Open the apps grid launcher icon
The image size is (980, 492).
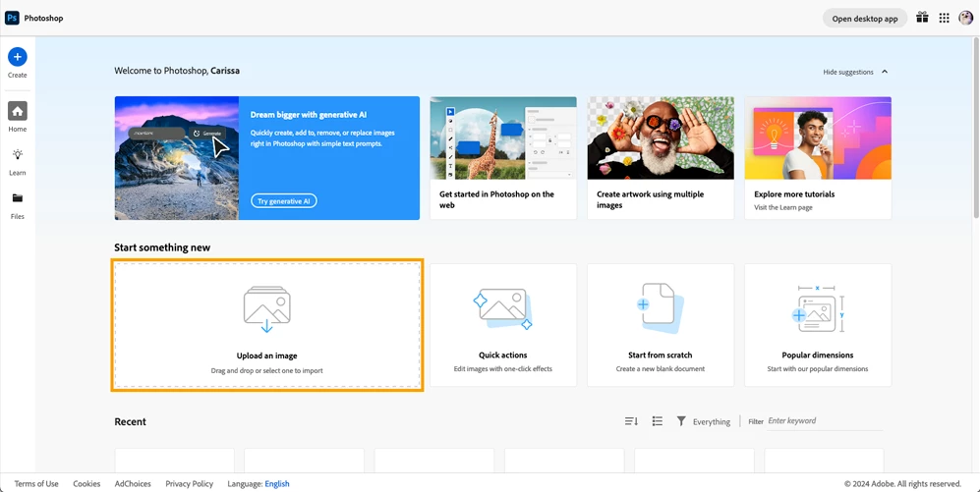coord(944,18)
